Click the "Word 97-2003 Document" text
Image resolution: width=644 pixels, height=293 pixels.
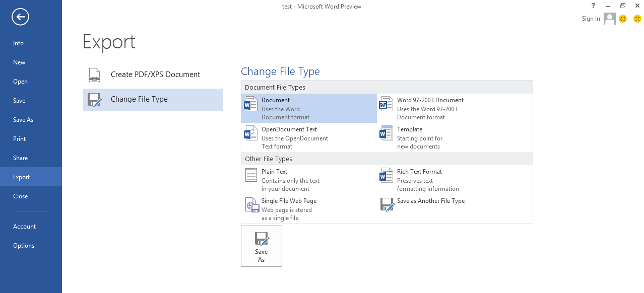430,100
